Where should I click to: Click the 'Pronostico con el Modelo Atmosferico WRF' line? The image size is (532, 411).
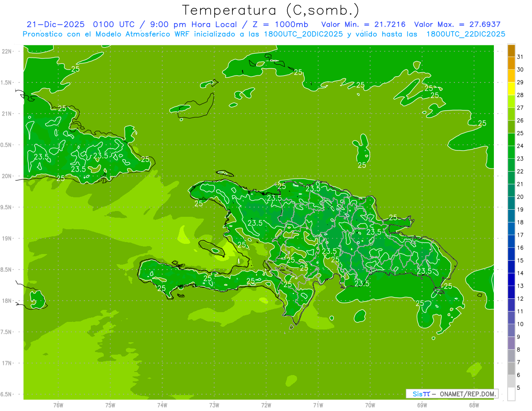click(x=107, y=34)
